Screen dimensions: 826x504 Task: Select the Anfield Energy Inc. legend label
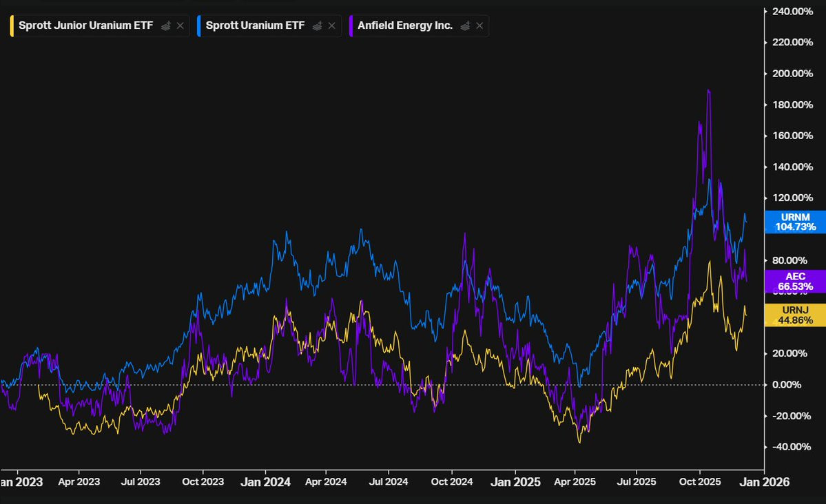tap(405, 25)
